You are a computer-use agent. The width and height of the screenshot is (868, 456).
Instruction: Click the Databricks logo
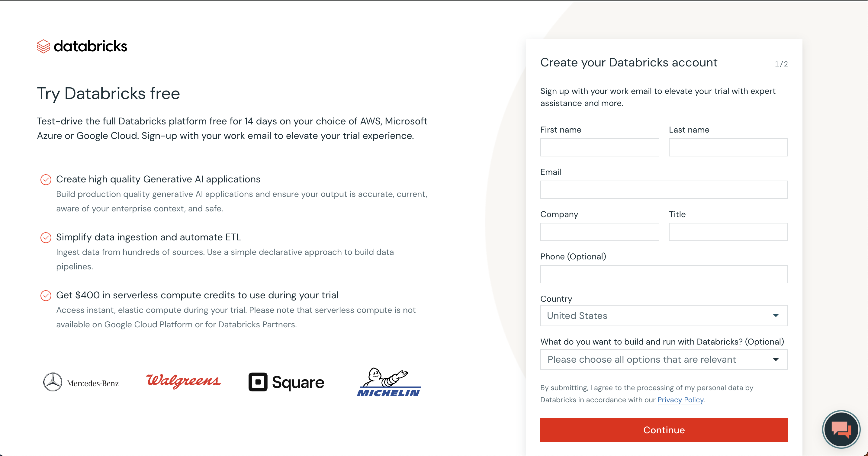pyautogui.click(x=82, y=46)
